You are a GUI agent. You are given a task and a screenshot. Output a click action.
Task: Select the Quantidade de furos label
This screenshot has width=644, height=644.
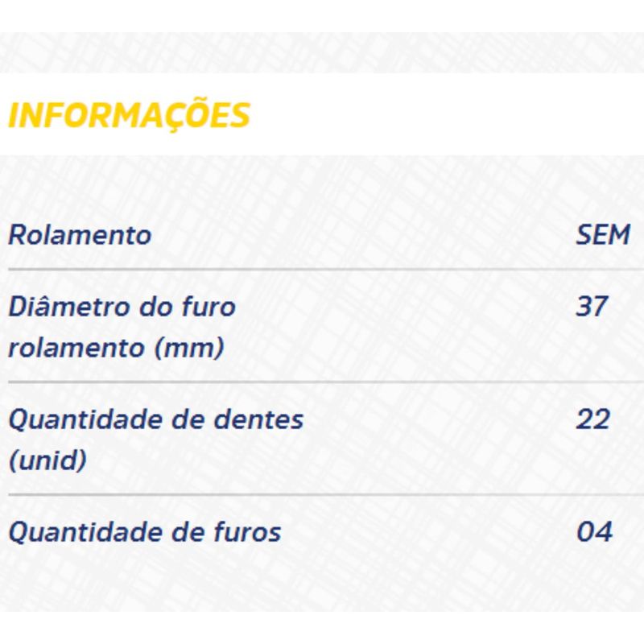pos(145,532)
